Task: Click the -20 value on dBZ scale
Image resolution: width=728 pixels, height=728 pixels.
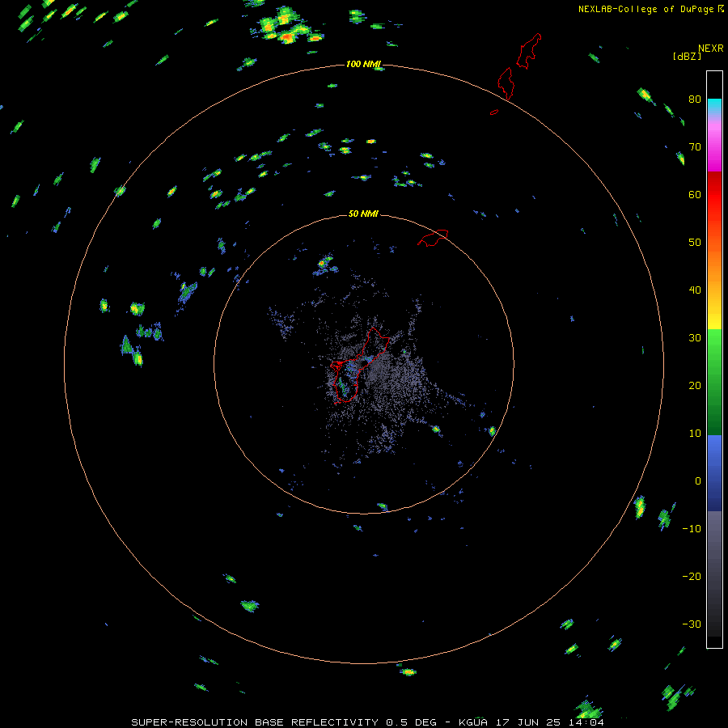Action: [x=692, y=576]
